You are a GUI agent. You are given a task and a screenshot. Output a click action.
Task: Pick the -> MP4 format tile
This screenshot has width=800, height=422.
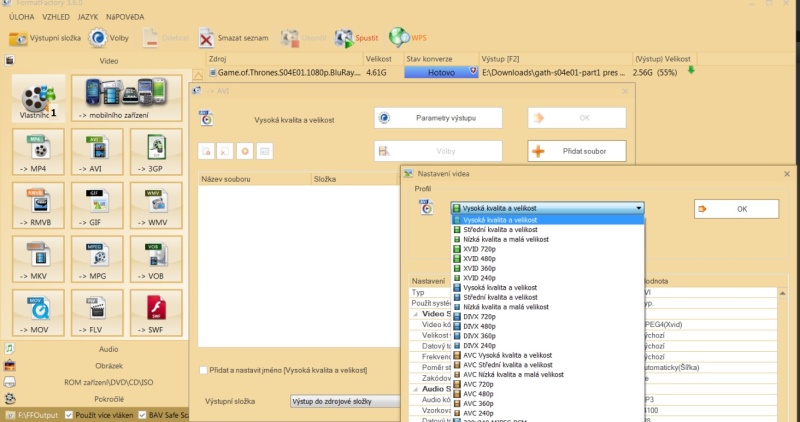[x=38, y=152]
